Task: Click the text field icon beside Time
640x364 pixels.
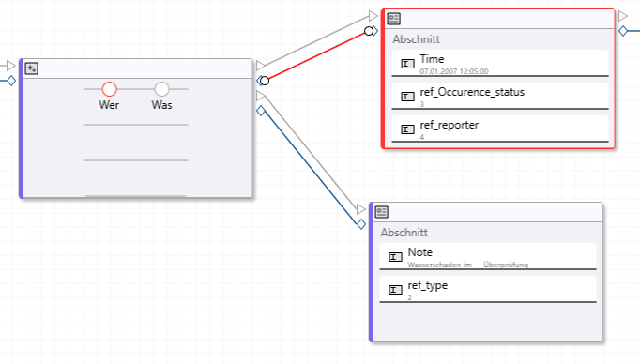Action: [407, 64]
